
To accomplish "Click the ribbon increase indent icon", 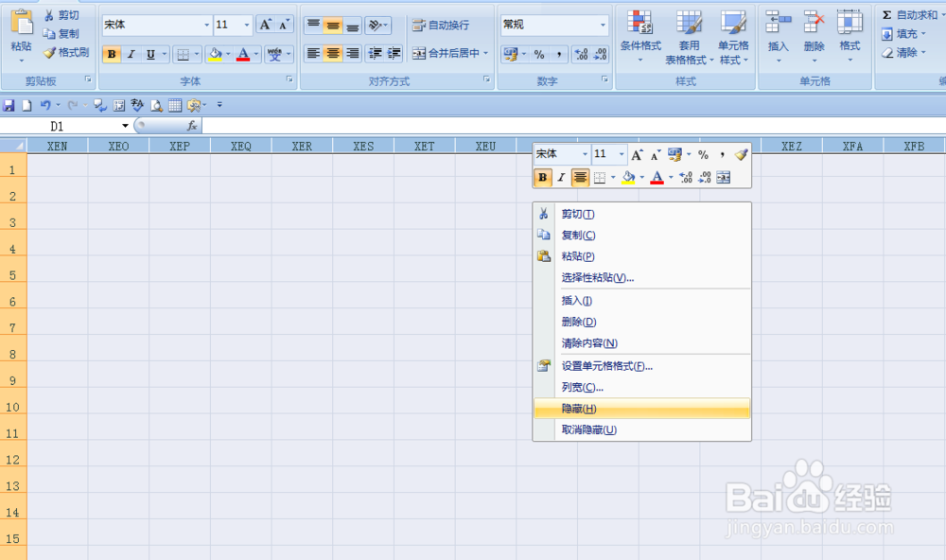I will [x=394, y=54].
